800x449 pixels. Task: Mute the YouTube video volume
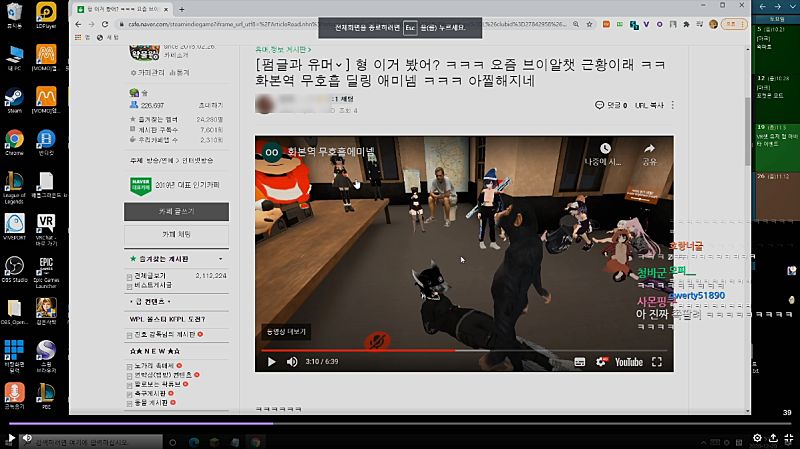click(292, 362)
